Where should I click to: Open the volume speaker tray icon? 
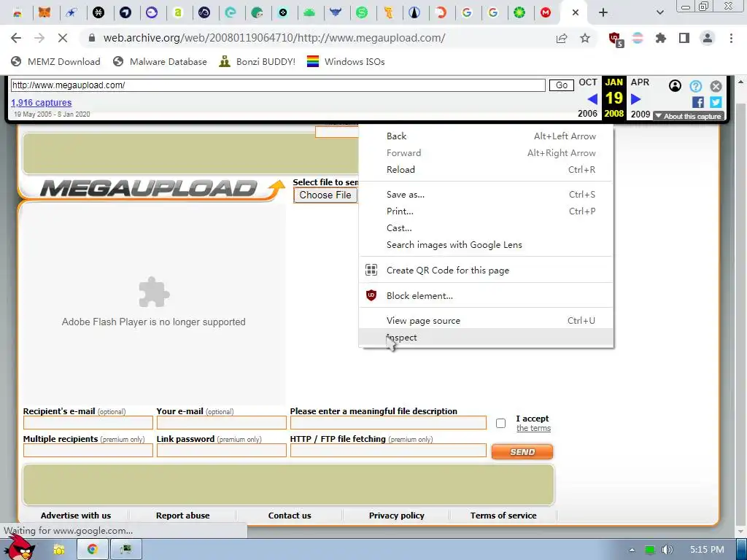(667, 550)
